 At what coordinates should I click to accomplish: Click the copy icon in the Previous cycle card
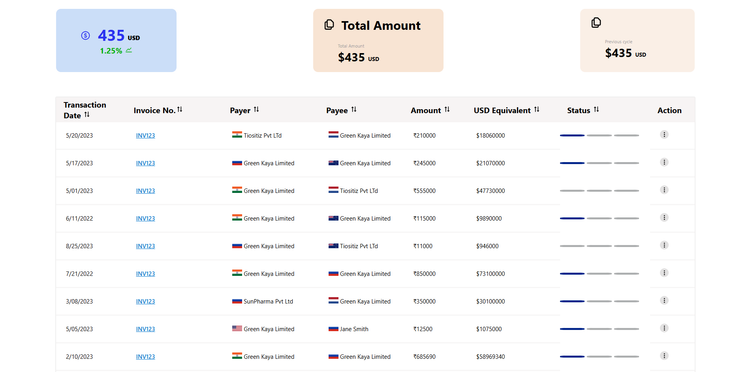[x=596, y=22]
